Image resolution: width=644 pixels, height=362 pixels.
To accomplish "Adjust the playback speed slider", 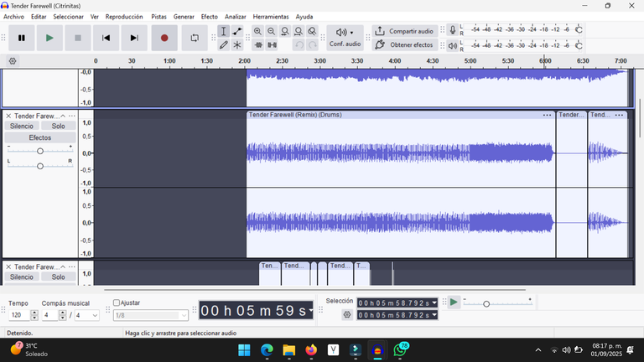I will [486, 304].
